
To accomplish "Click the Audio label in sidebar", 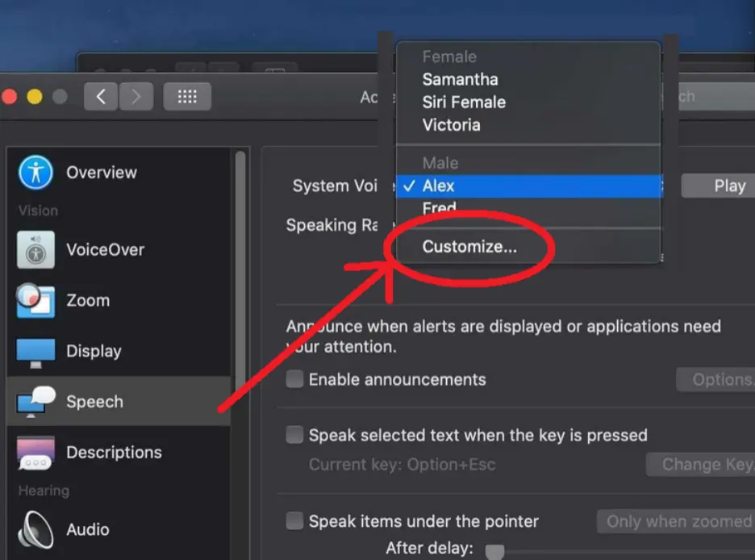I will [88, 529].
